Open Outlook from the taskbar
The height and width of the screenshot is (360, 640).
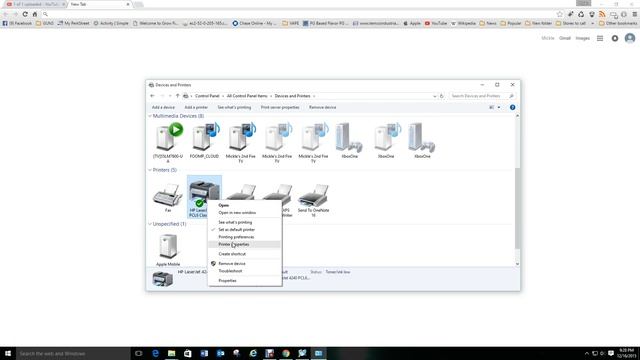click(220, 353)
